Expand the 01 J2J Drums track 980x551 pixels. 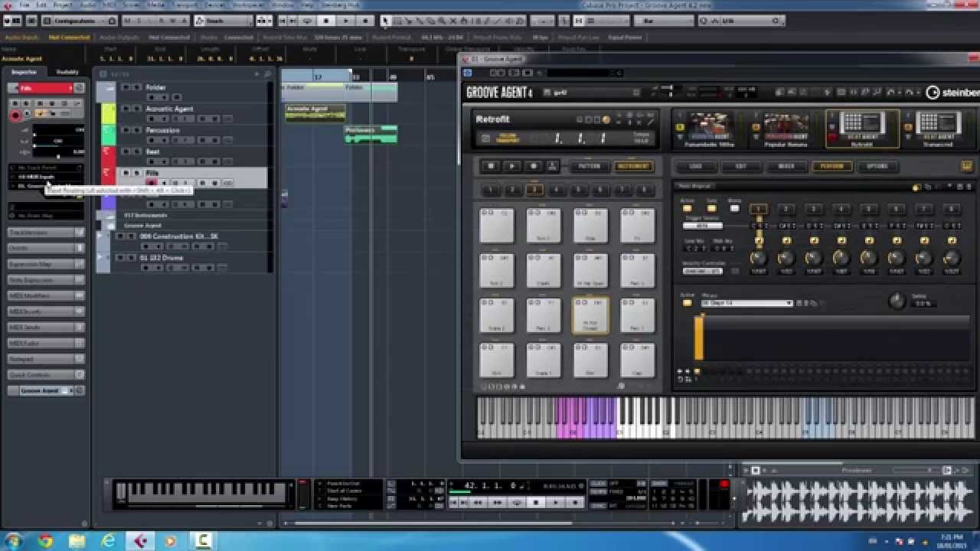point(100,258)
